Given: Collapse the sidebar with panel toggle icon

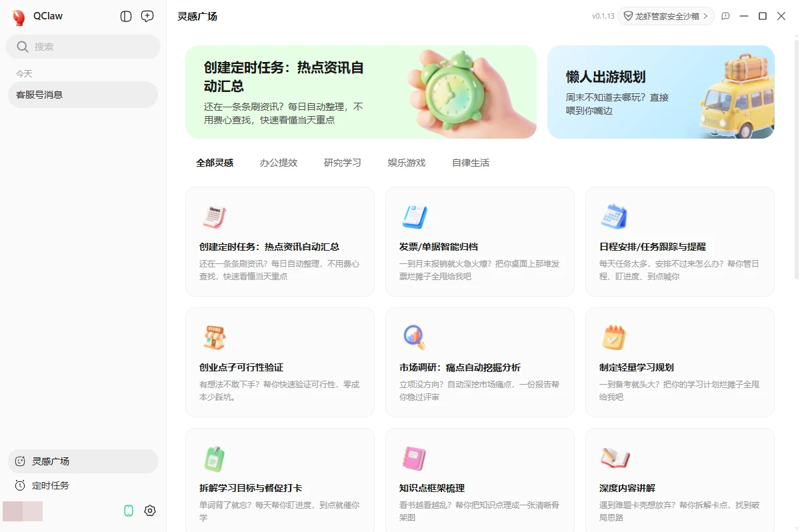Looking at the screenshot, I should coord(125,16).
